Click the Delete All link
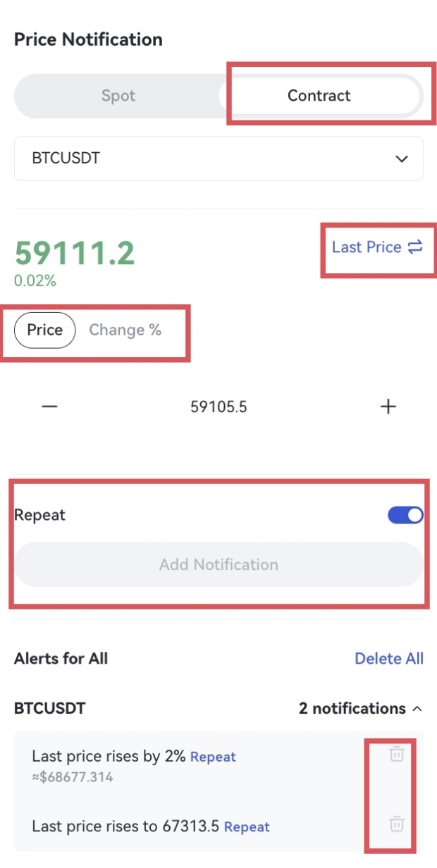437x868 pixels. pos(389,659)
